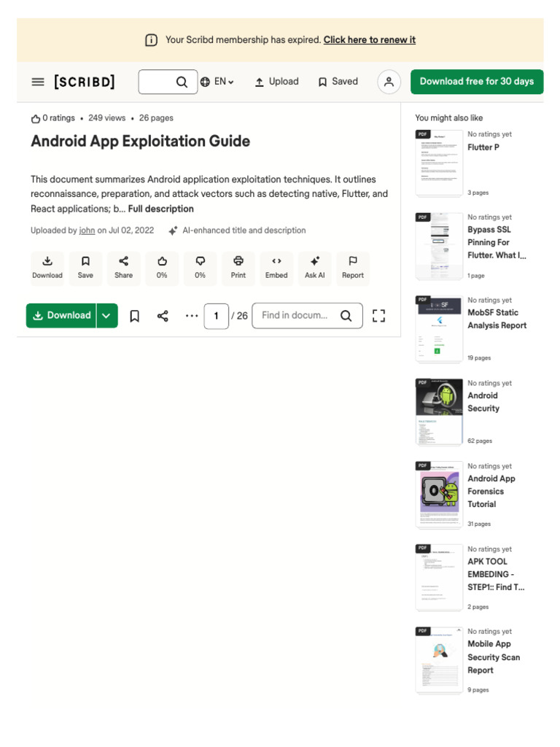Screen dimensions: 560x747
Task: Toggle the bookmark icon beside Download
Action: pyautogui.click(x=135, y=316)
